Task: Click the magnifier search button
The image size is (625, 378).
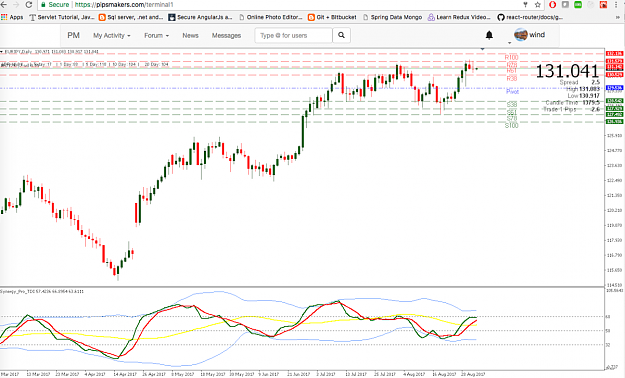Action: (341, 35)
